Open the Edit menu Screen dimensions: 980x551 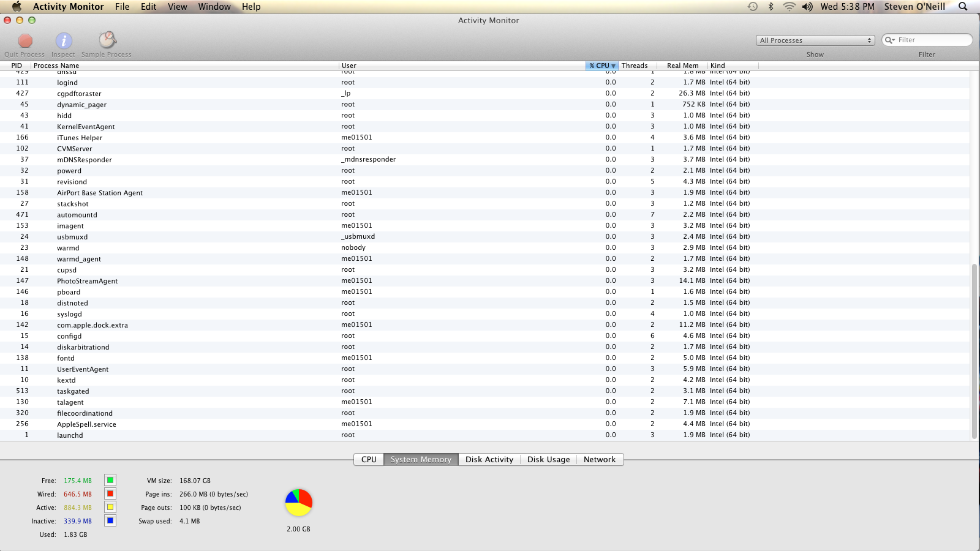tap(149, 6)
